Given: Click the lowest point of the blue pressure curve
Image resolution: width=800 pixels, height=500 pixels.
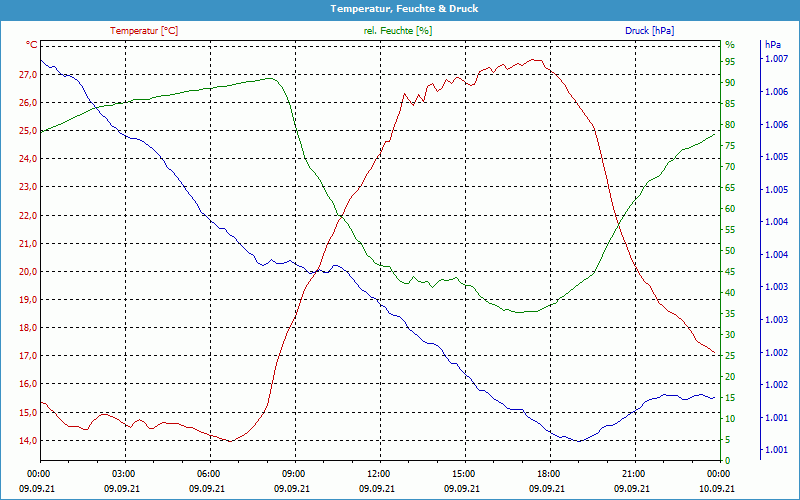Looking at the screenshot, I should tap(578, 441).
